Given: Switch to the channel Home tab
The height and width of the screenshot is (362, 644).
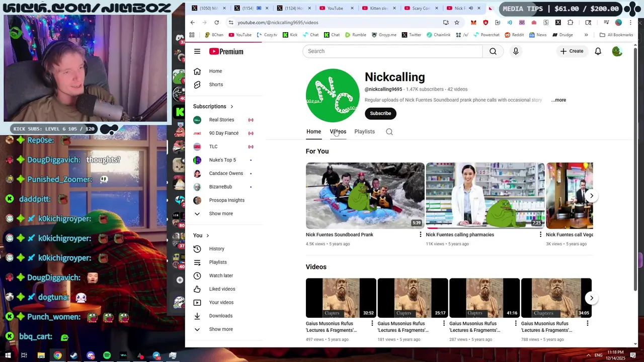Looking at the screenshot, I should coord(313,132).
